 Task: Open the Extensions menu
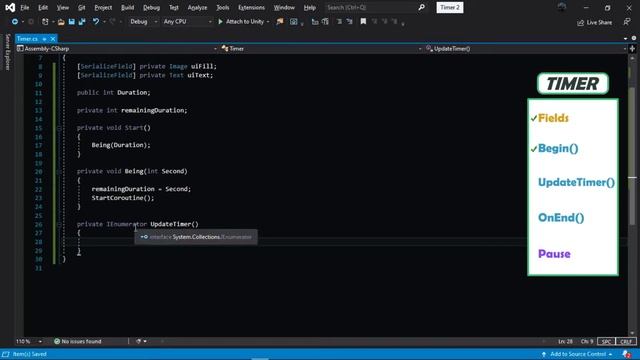coord(251,7)
